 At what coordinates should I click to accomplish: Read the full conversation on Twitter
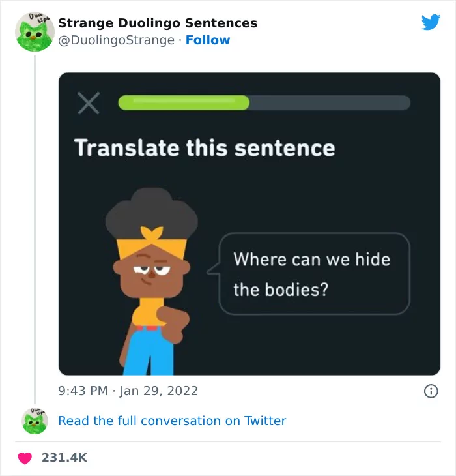(x=172, y=421)
